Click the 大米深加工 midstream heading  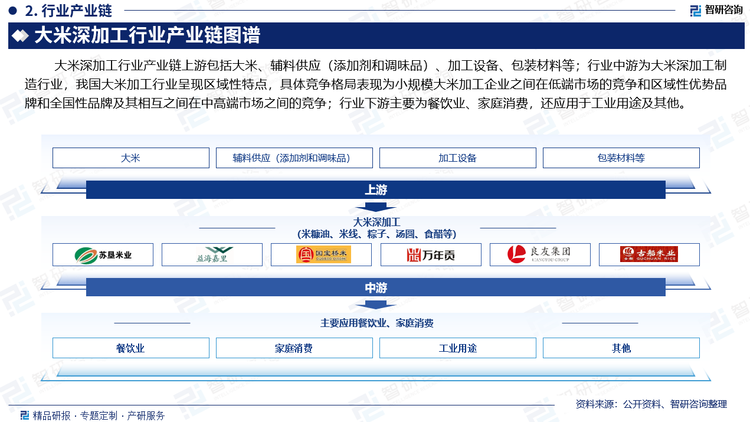tap(376, 222)
